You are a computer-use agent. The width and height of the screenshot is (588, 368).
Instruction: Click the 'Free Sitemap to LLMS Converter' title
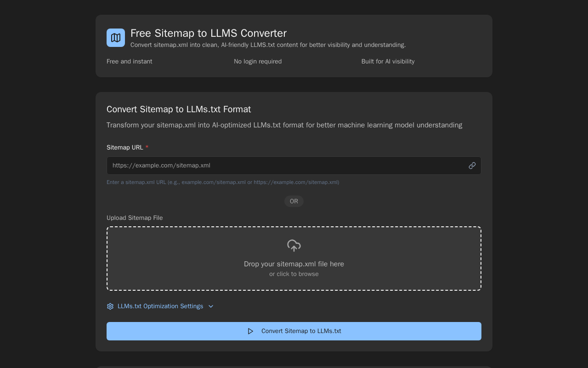209,33
